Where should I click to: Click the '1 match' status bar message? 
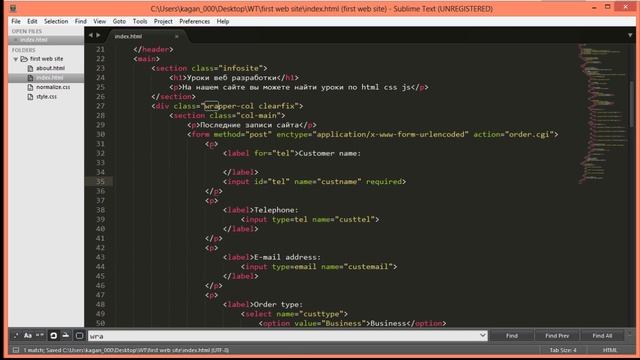click(33, 350)
